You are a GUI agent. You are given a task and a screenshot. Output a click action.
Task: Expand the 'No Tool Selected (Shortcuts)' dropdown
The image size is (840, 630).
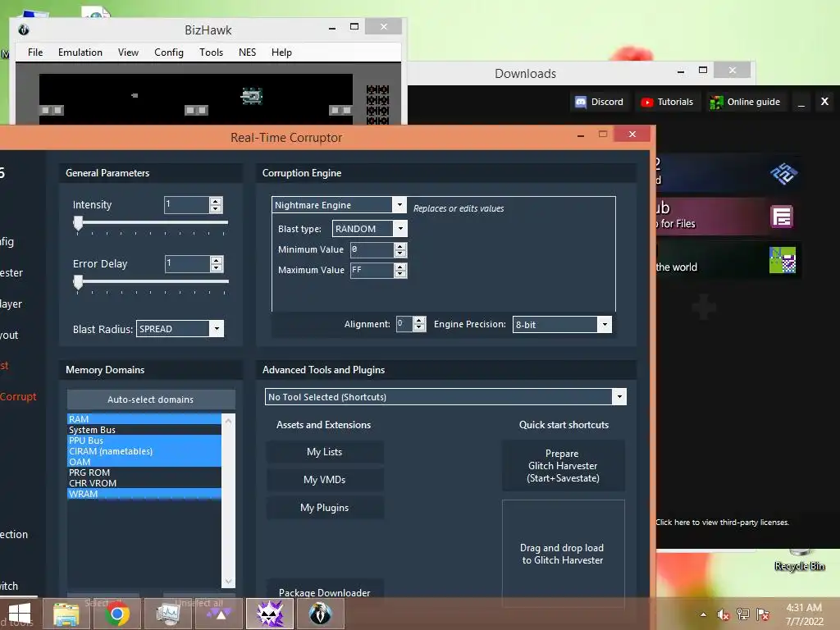pyautogui.click(x=619, y=397)
